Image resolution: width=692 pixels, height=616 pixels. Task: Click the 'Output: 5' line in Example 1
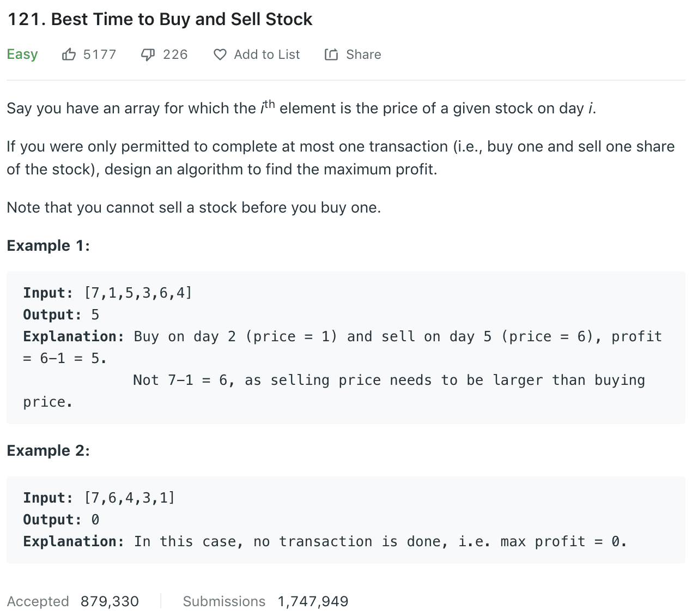pos(61,315)
